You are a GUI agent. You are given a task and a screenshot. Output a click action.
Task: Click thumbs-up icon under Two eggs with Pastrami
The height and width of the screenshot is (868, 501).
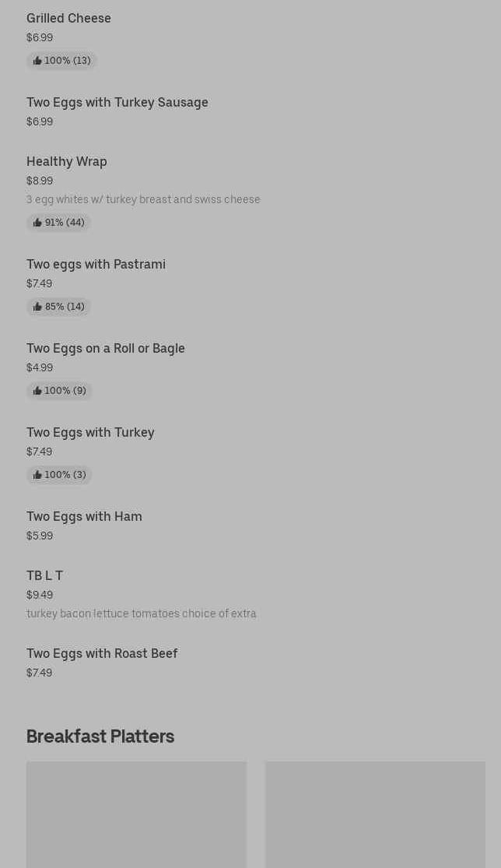pos(37,307)
